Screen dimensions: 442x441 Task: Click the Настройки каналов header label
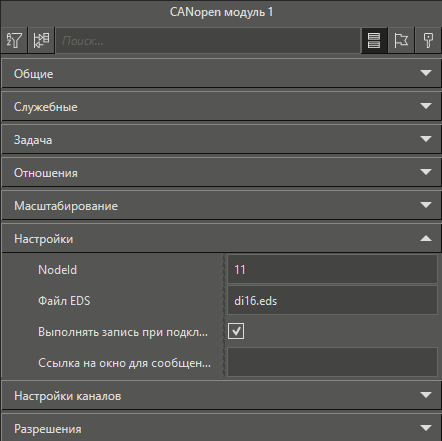click(68, 396)
